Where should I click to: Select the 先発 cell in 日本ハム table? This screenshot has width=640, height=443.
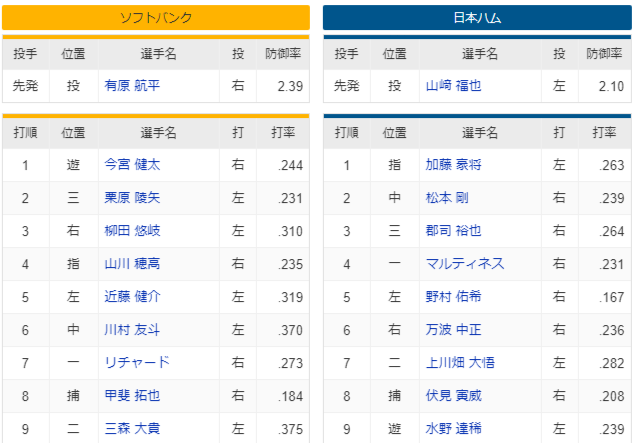347,86
